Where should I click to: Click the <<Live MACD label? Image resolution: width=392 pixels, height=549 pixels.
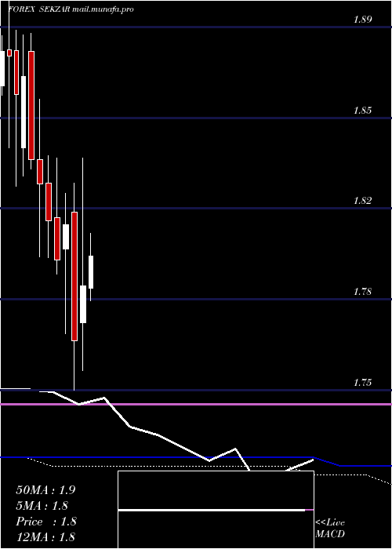coord(330,529)
